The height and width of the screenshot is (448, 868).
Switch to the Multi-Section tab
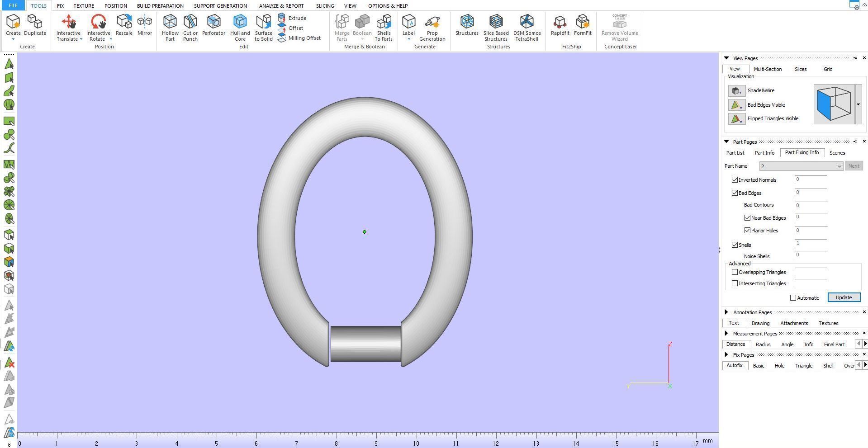click(768, 69)
